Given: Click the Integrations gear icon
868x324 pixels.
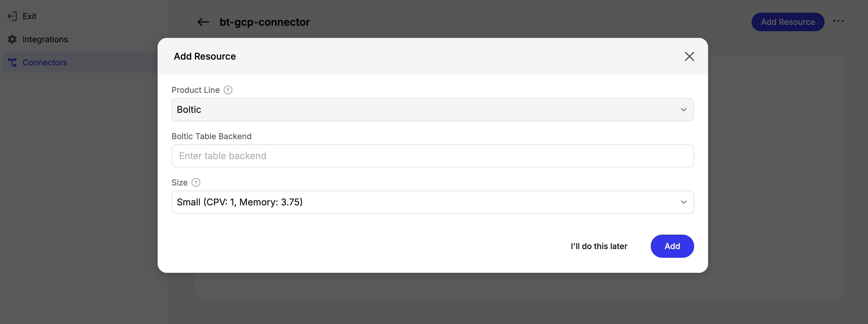Looking at the screenshot, I should pos(12,39).
